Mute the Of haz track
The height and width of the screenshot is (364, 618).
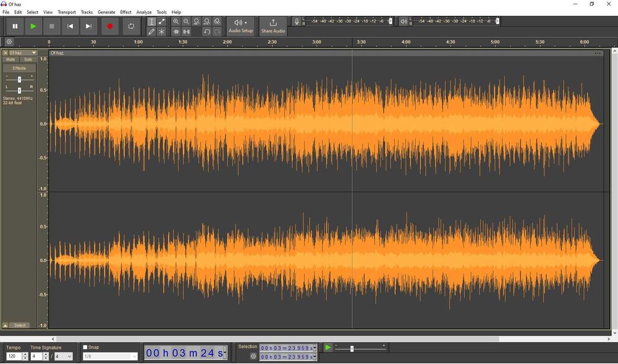(11, 59)
